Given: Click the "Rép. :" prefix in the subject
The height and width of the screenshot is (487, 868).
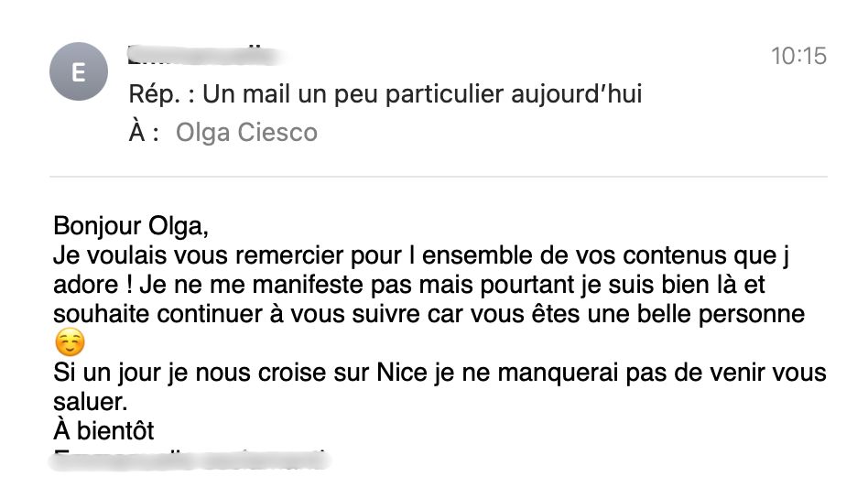Looking at the screenshot, I should [160, 93].
